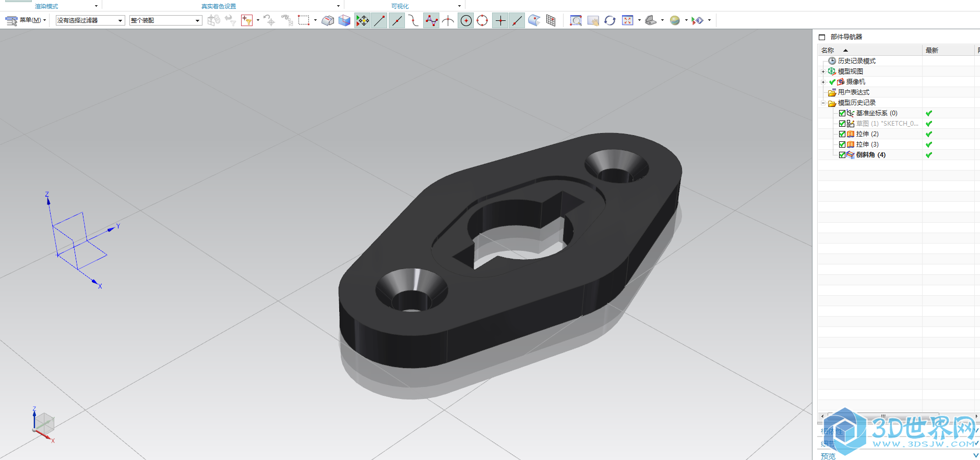Toggle the existing point cross snap icon

500,20
